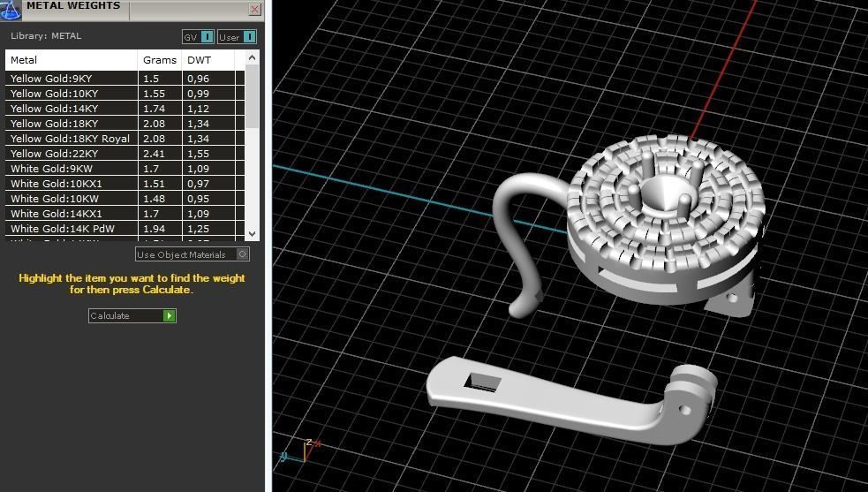Click the 1.94 grams value

(x=154, y=228)
